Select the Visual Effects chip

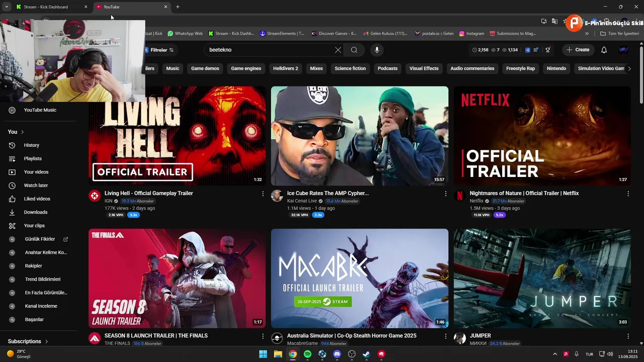tap(424, 68)
